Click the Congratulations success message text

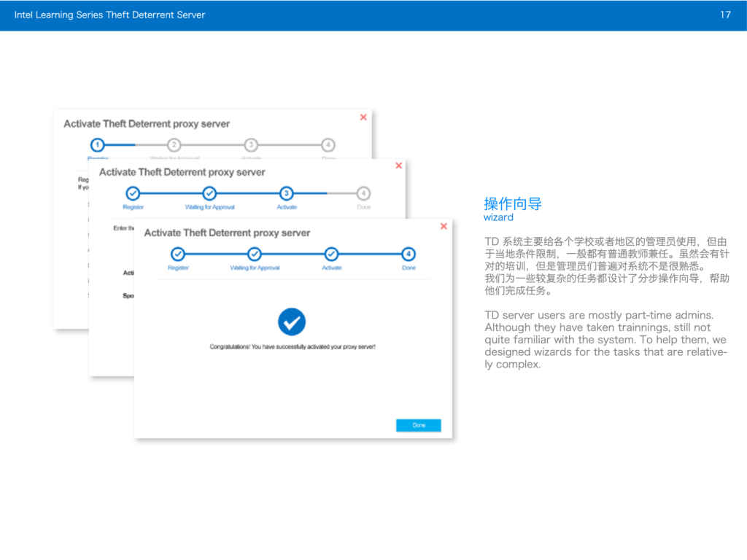293,347
